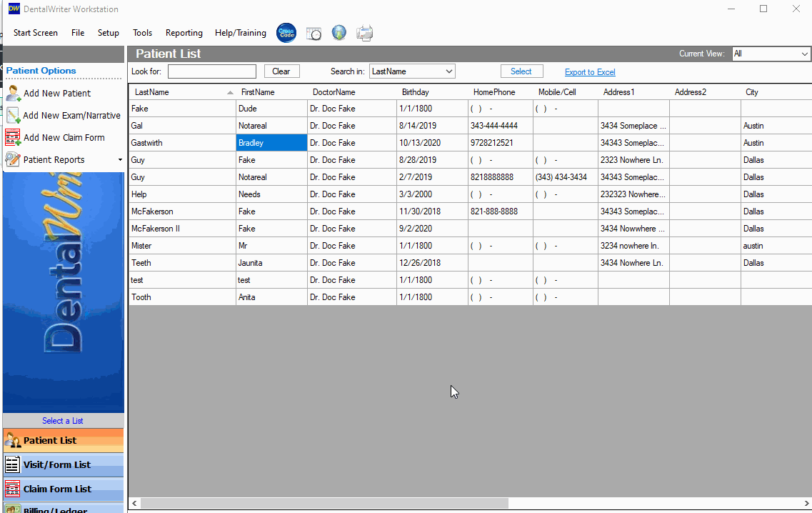This screenshot has width=812, height=513.
Task: Click the phone 9728212521 cell
Action: point(501,143)
